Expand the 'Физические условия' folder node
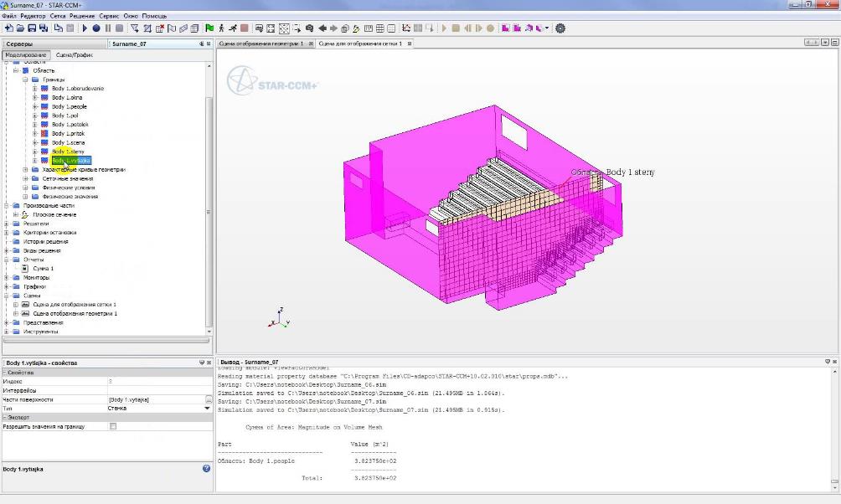The width and height of the screenshot is (841, 504). (x=26, y=188)
